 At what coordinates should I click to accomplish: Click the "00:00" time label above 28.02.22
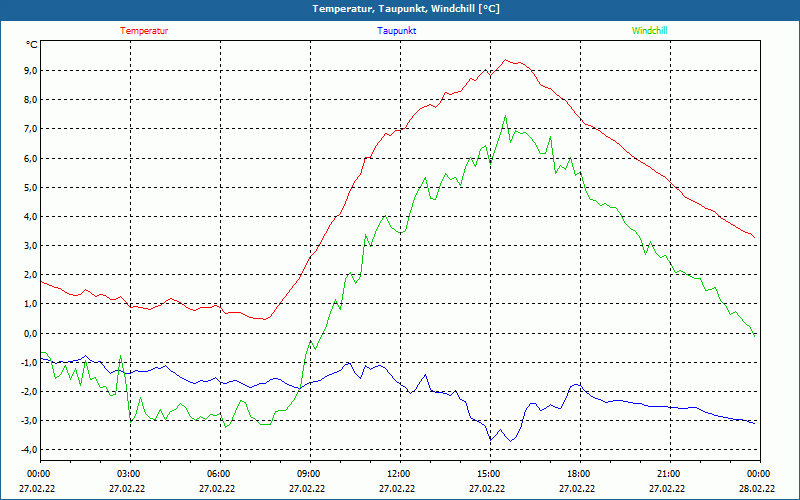pos(758,474)
